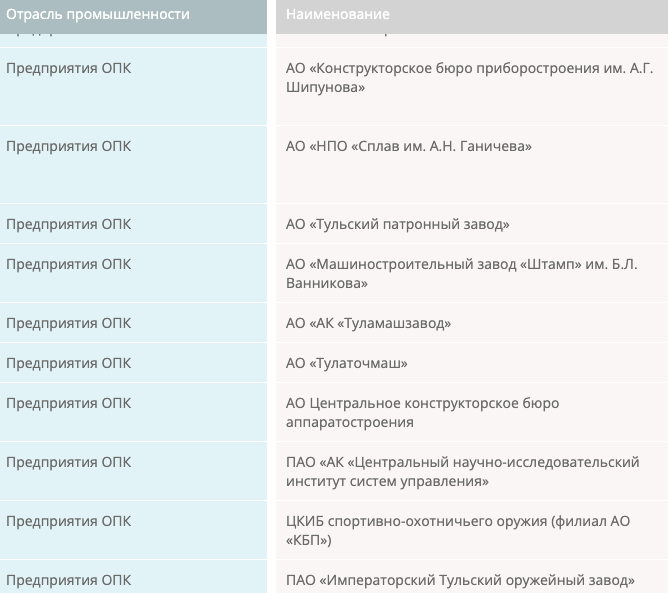Select «Предприятия ОПК» beside Машиностроительный завод «Штамп»

[68, 264]
